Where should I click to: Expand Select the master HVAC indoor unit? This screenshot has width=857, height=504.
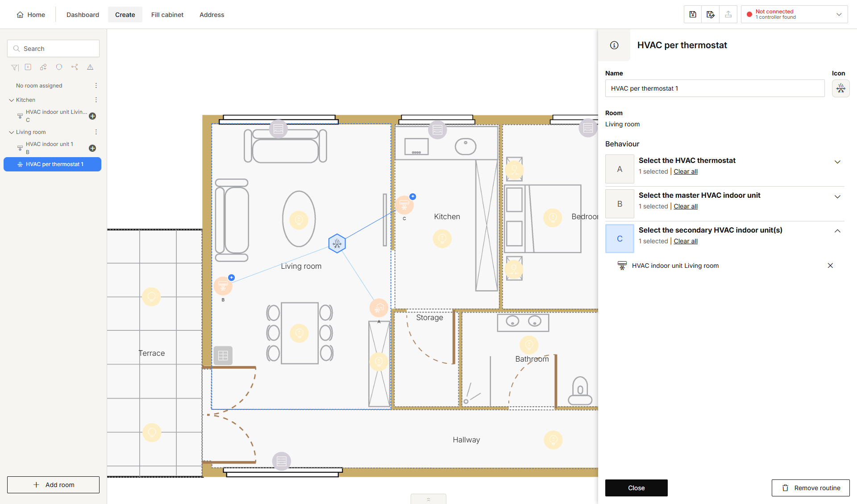click(x=837, y=197)
